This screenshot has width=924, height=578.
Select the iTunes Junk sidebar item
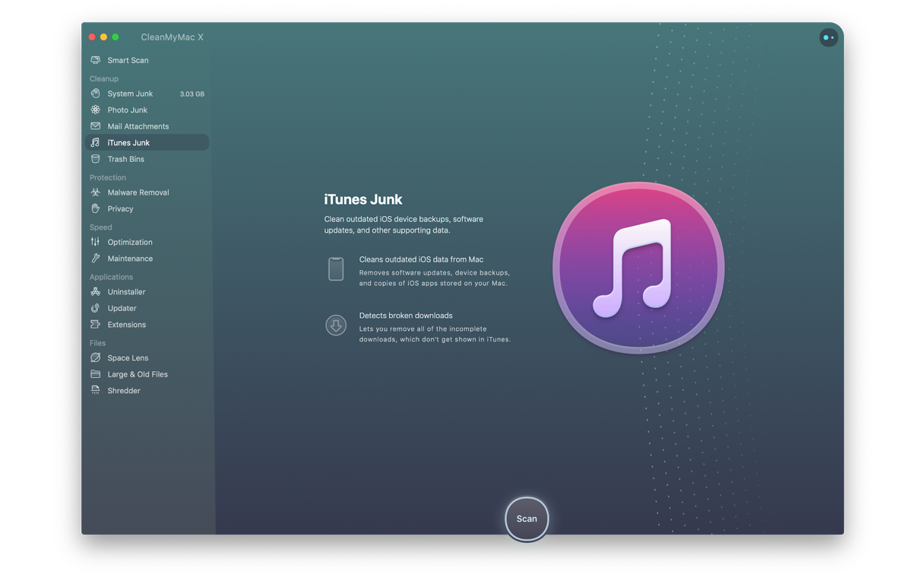coord(147,142)
